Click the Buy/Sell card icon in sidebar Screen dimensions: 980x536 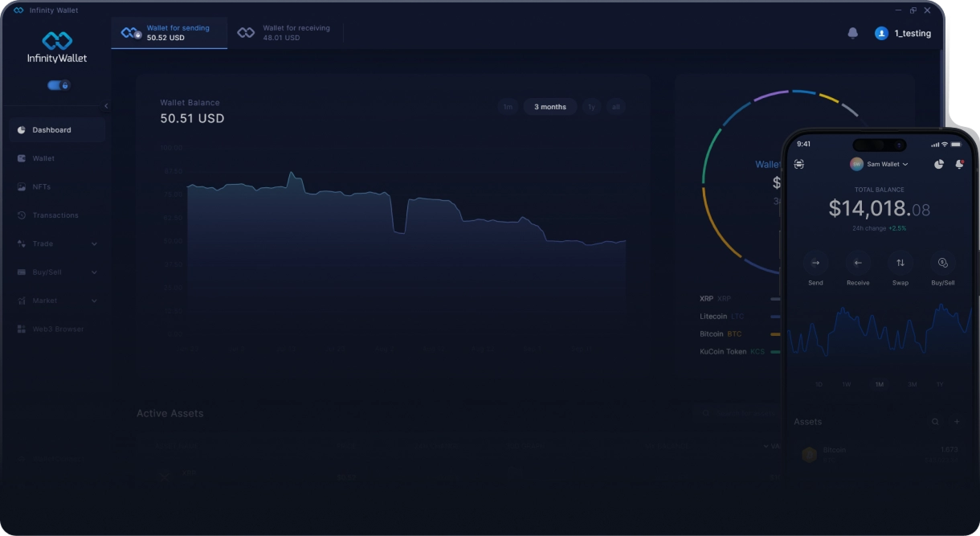[22, 272]
